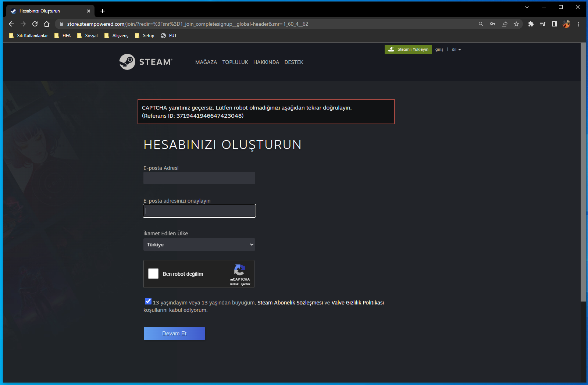Open the Chrome three-dot menu
This screenshot has width=588, height=385.
[578, 24]
